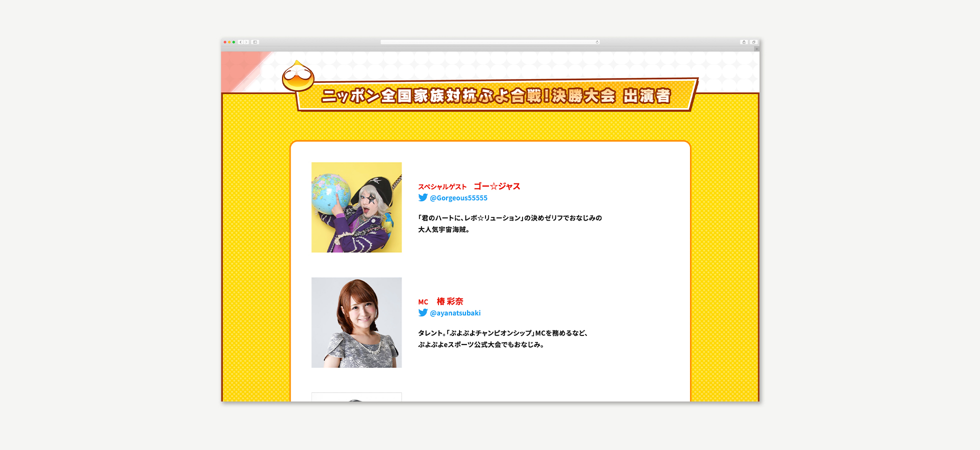Image resolution: width=980 pixels, height=450 pixels.
Task: Maximize the window with the green button
Action: tap(233, 42)
